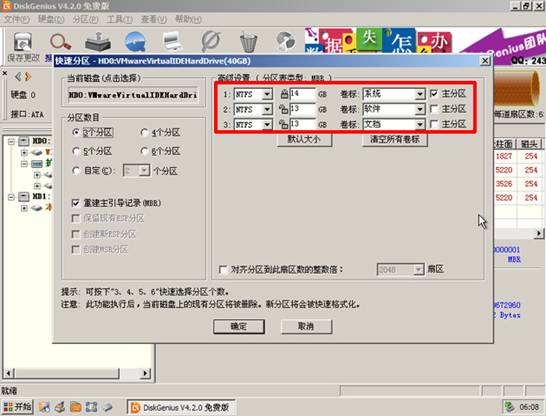
Task: Select the 自定 custom partition count radio
Action: pyautogui.click(x=76, y=171)
